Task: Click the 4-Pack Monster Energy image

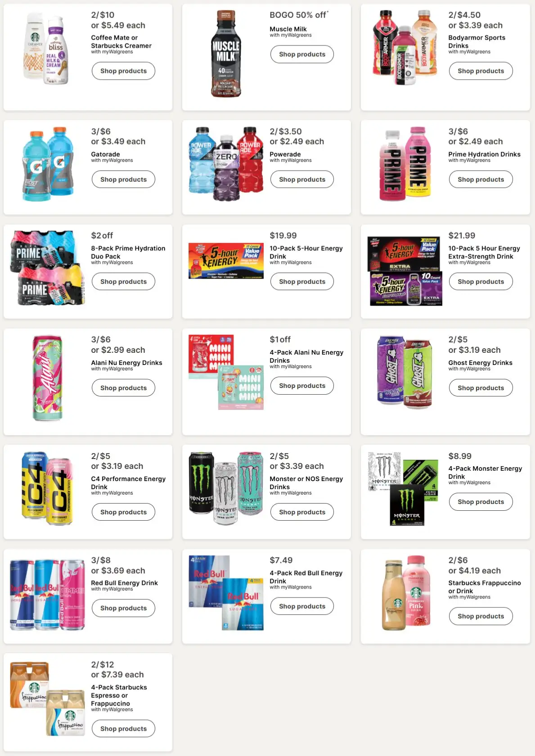Action: pyautogui.click(x=403, y=489)
